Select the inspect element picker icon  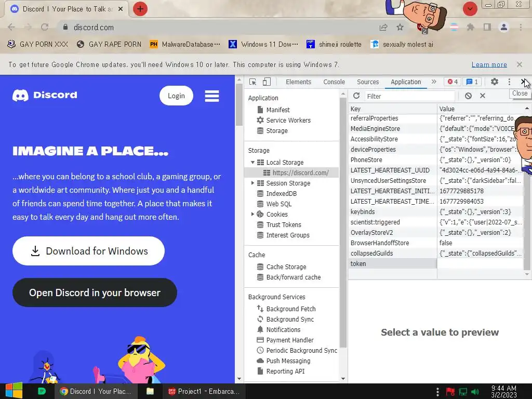[253, 82]
